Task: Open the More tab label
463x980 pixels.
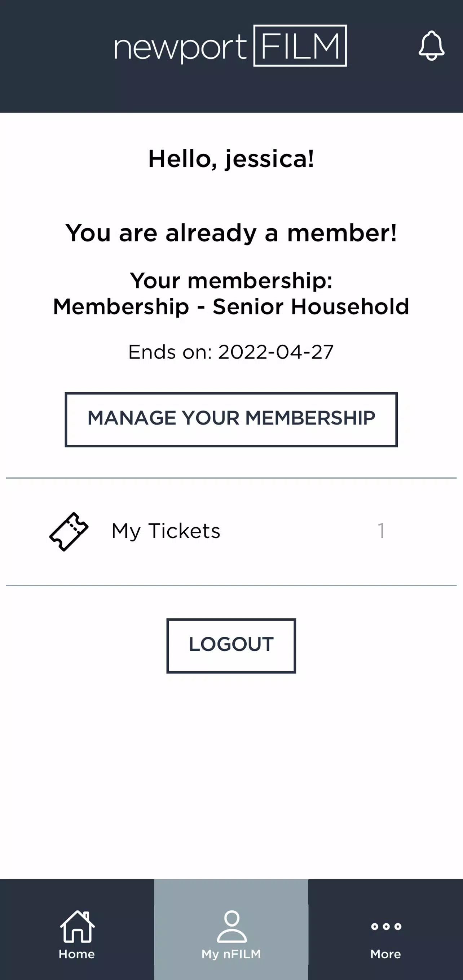Action: 386,954
